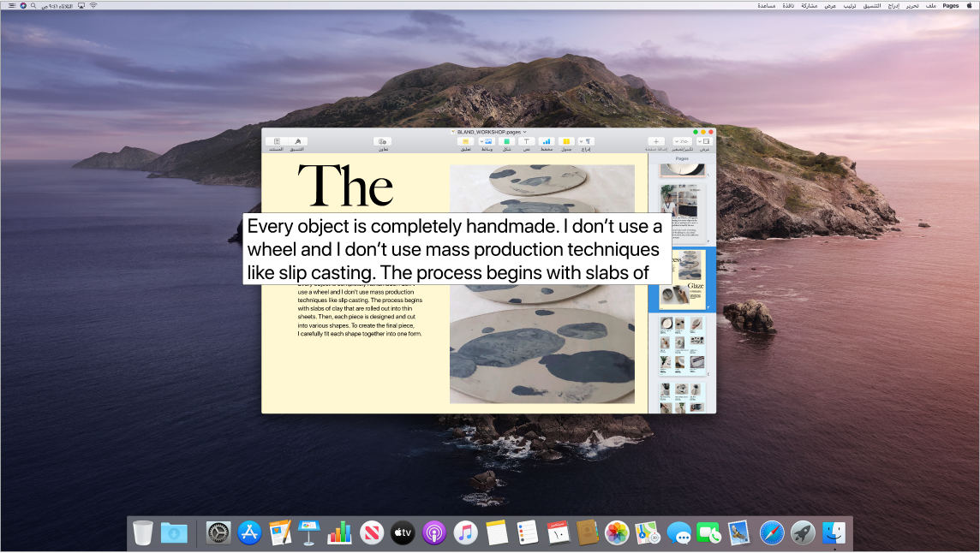Screen dimensions: 980x553
Task: Select the light-blue product grid page thumbnail
Action: [682, 346]
